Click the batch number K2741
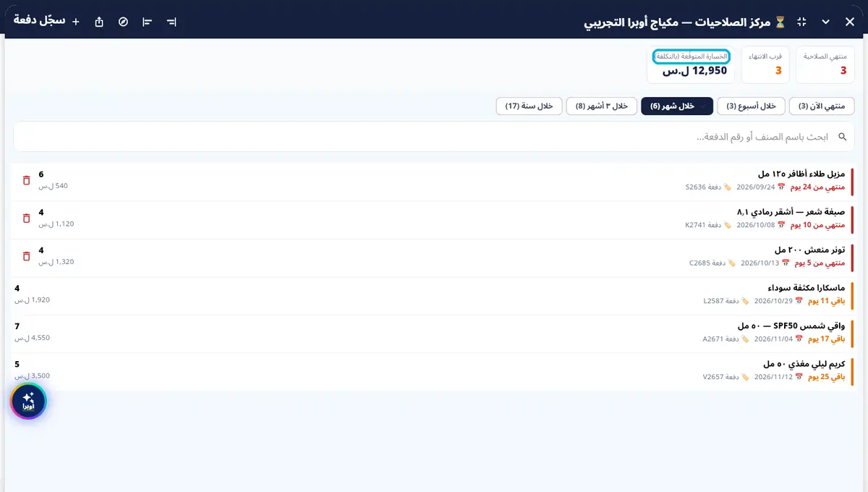Viewport: 868px width, 492px height. [x=694, y=224]
